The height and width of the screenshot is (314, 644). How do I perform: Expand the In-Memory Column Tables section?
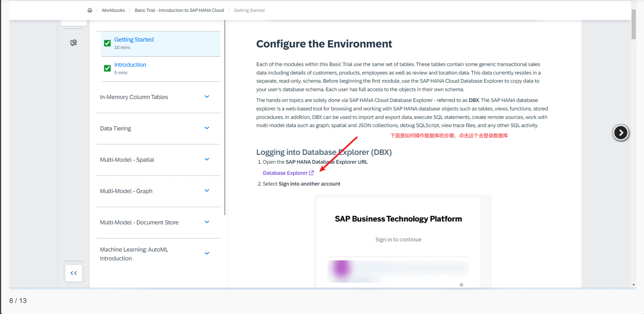(x=207, y=97)
